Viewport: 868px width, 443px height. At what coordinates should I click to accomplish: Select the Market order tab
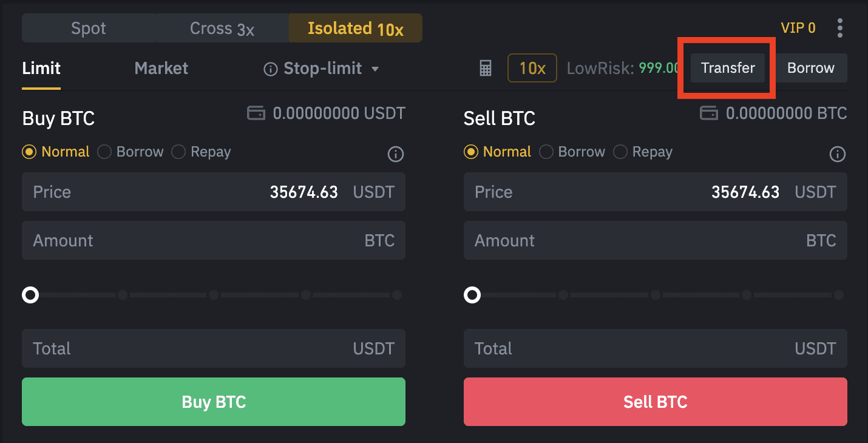point(161,68)
